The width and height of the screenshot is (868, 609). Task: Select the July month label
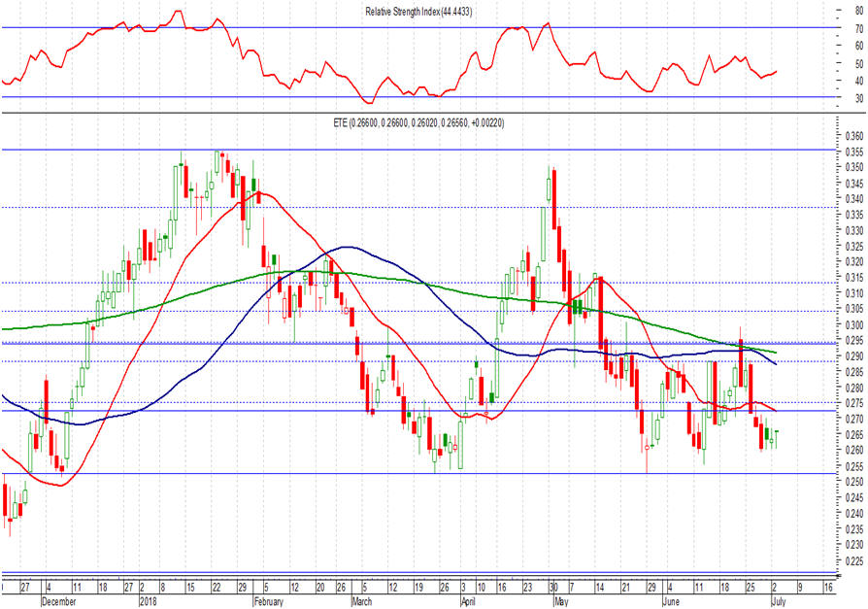[779, 602]
